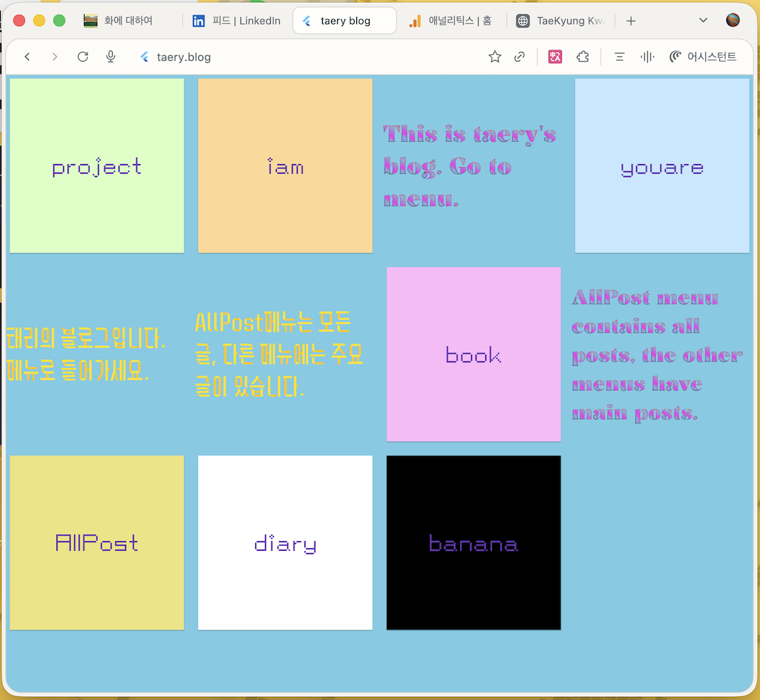Click the taery.blog address bar

pos(297,56)
